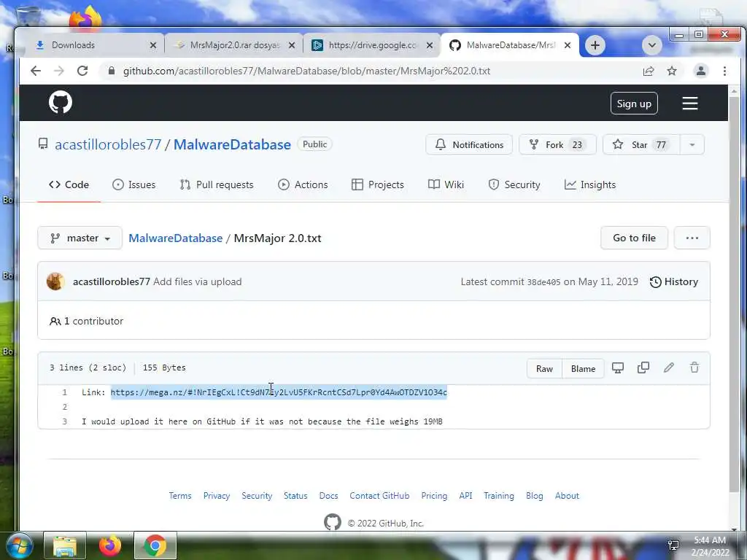This screenshot has height=560, width=747.
Task: Open the Pull requests tab
Action: click(217, 184)
